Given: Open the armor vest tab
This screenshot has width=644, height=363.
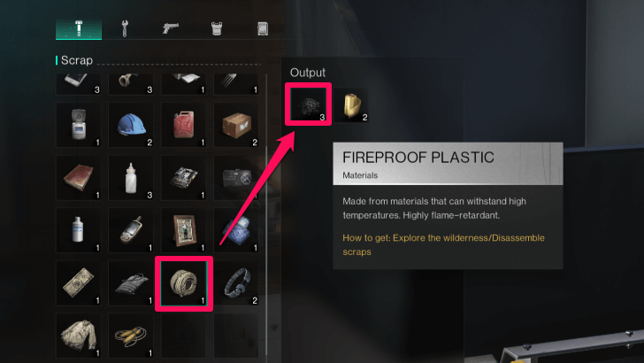Looking at the screenshot, I should pos(217,29).
